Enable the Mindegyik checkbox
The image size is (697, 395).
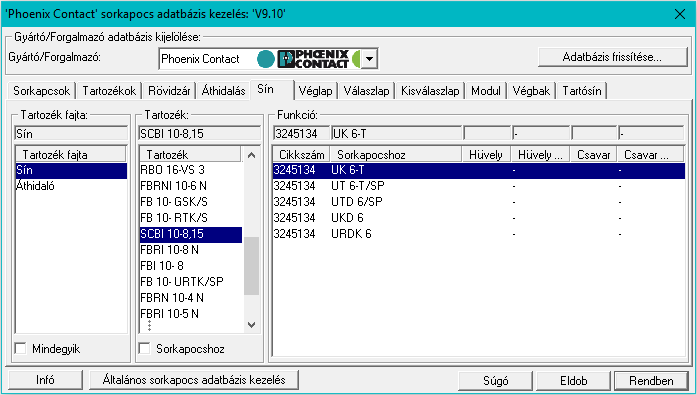(x=20, y=348)
